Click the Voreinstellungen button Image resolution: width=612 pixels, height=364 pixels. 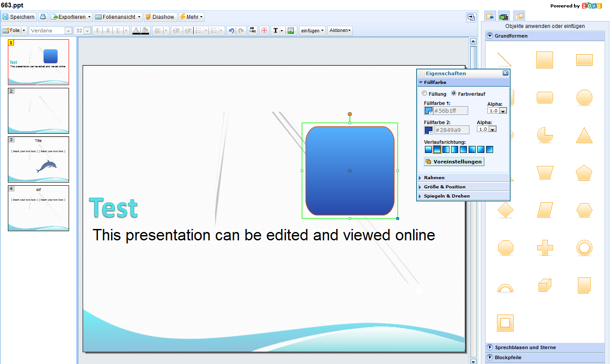point(454,162)
